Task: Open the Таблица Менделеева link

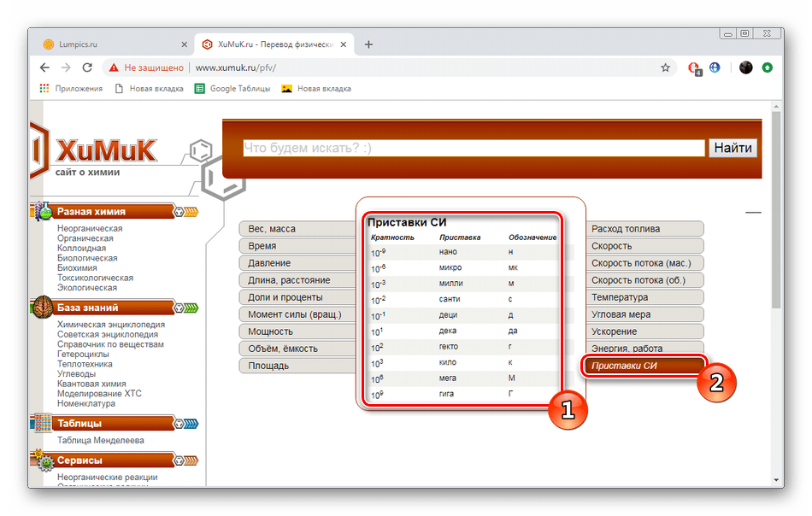Action: point(101,441)
